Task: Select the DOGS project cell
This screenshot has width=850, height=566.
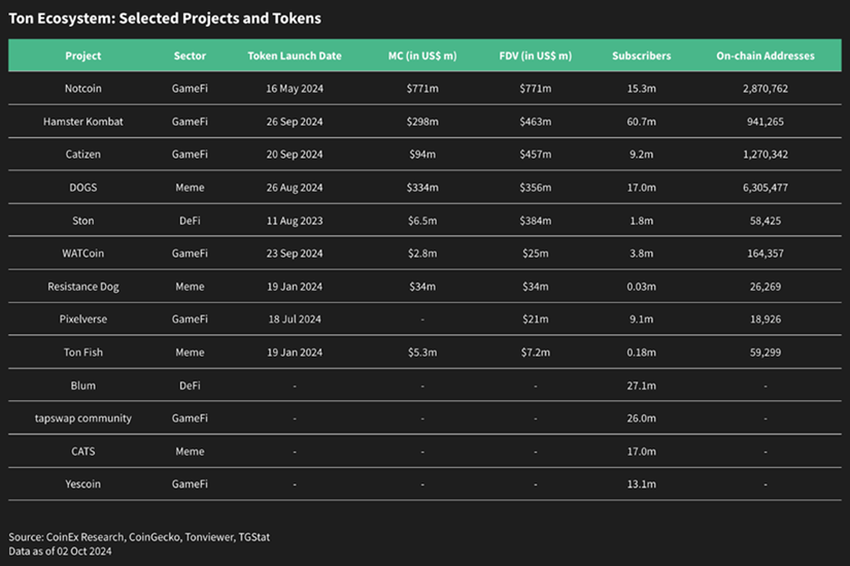Action: click(x=83, y=188)
